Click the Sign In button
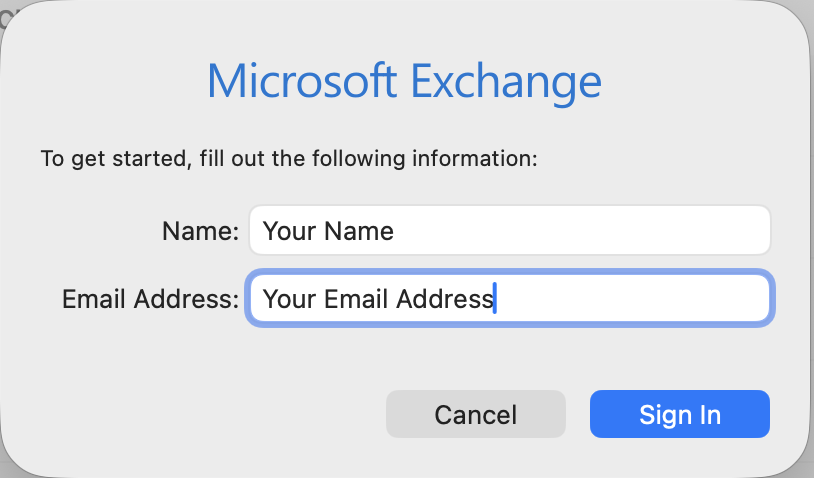The height and width of the screenshot is (478, 814). point(679,414)
